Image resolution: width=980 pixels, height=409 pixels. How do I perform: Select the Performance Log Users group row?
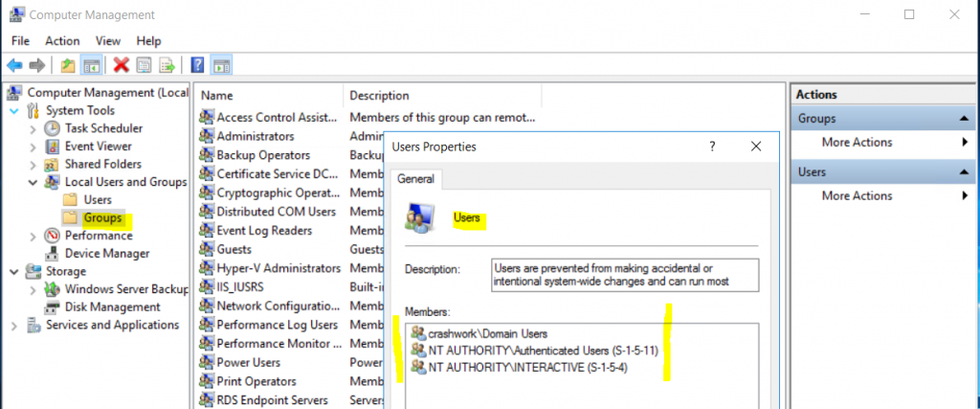278,326
